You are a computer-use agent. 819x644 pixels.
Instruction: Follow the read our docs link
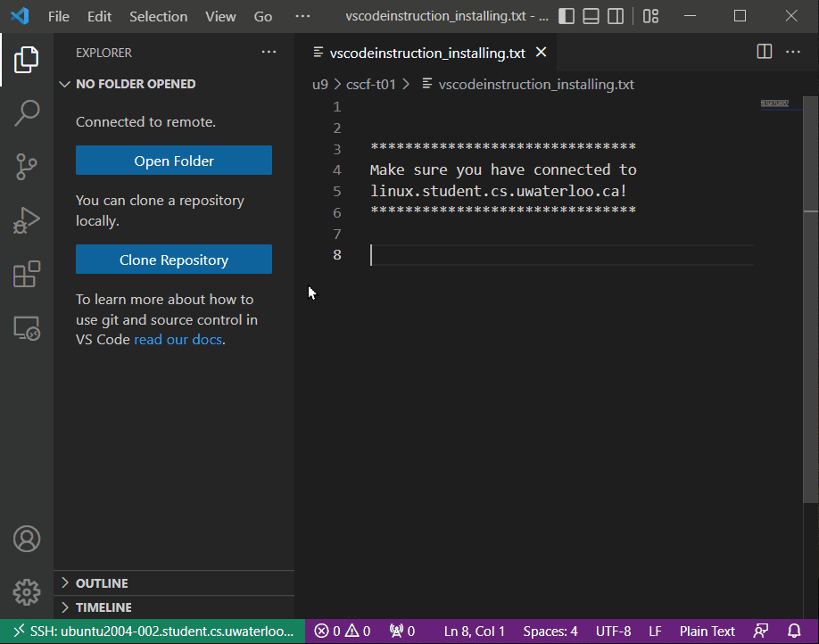[x=177, y=339]
